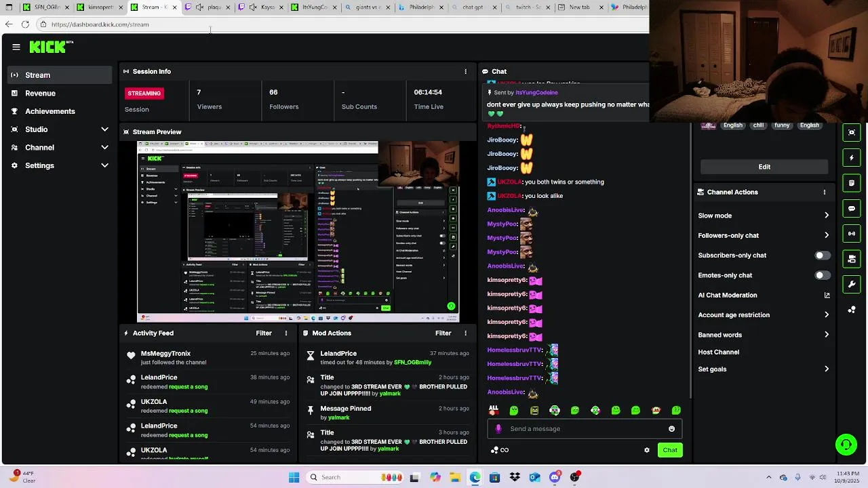Toggle the broadcast signal widget icon
Screen dimensions: 868x488
(852, 234)
